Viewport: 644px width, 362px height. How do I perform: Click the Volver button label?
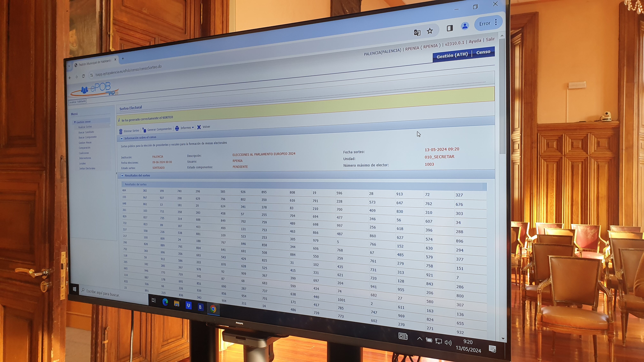coord(206,127)
